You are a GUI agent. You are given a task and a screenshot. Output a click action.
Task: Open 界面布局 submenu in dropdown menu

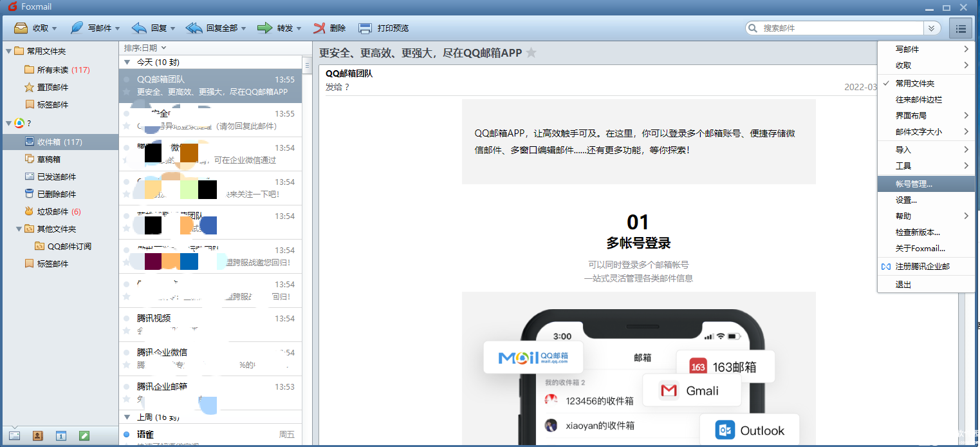tap(927, 115)
